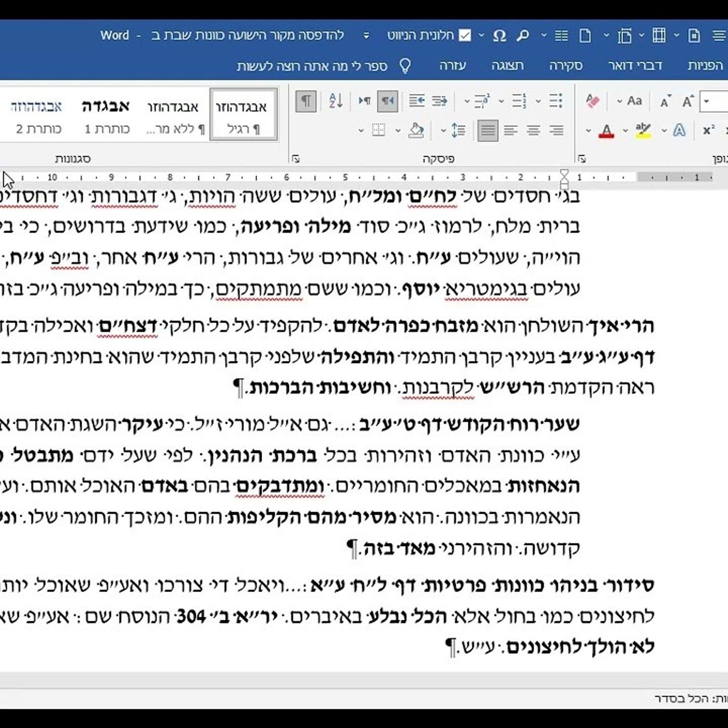Open the דברי דואר tab
The width and height of the screenshot is (728, 728).
(x=635, y=66)
